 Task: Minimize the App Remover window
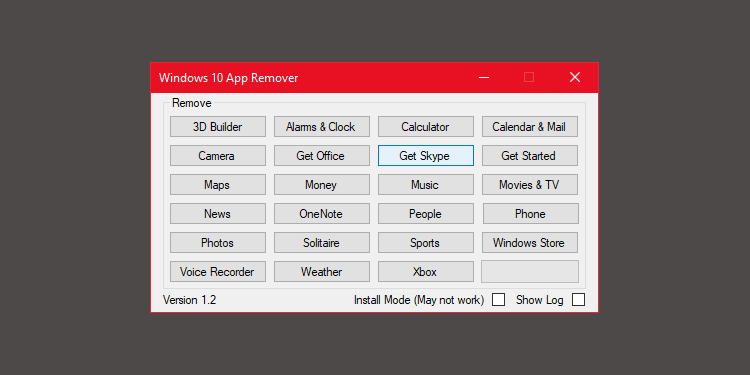[484, 77]
